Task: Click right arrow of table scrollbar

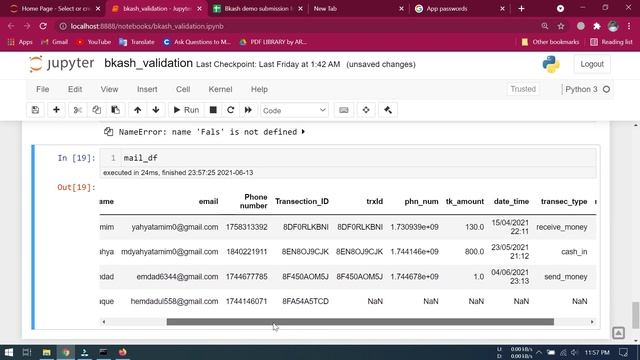Action: (592, 322)
